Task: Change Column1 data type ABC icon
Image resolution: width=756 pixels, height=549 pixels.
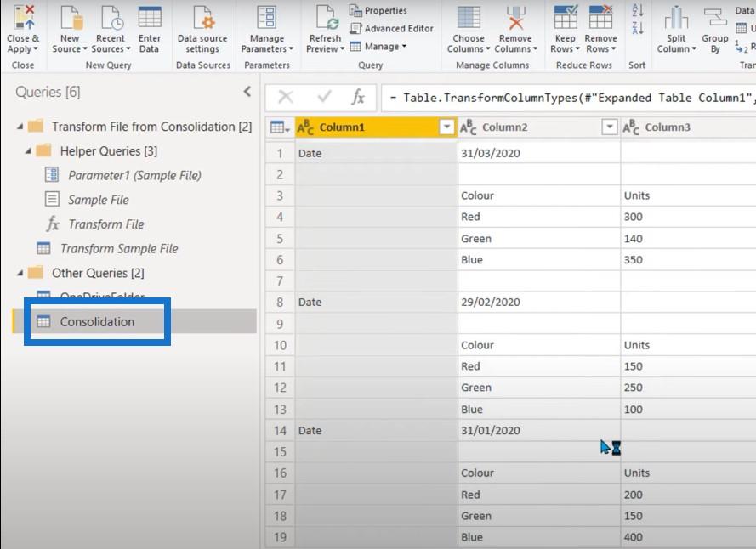Action: coord(305,127)
